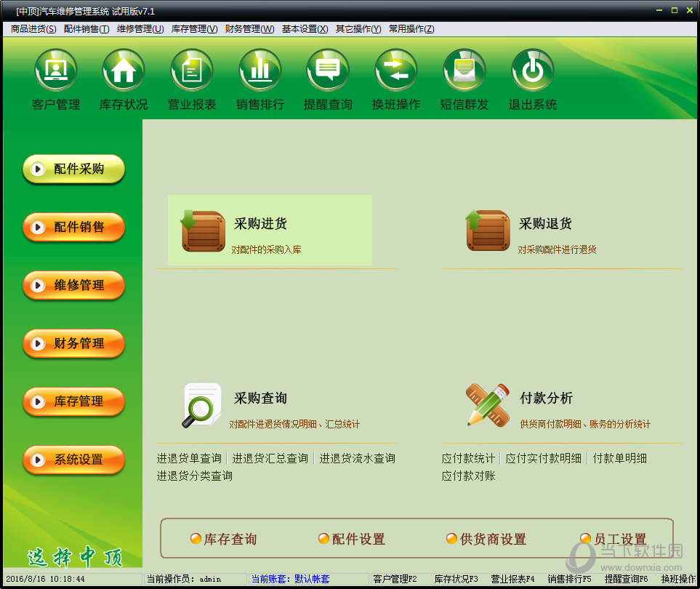This screenshot has height=589, width=700.
Task: Click status bar entry 营业报表F4
Action: click(513, 579)
